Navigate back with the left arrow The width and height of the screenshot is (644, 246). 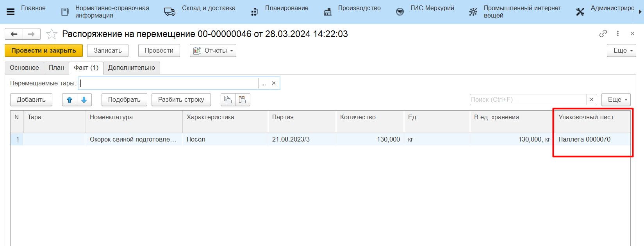tap(14, 34)
